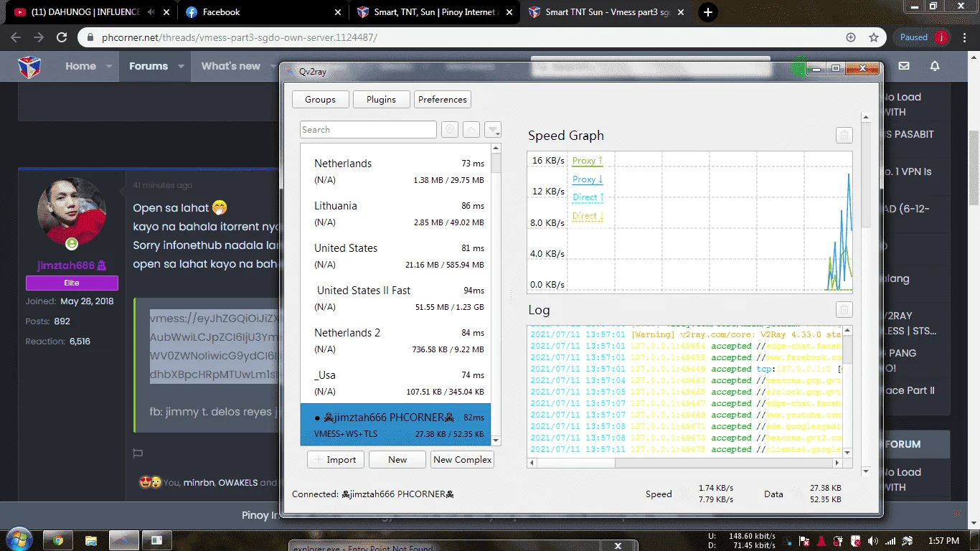Viewport: 980px width, 551px height.
Task: Open PHCorner inbox envelope icon
Action: coord(904,66)
